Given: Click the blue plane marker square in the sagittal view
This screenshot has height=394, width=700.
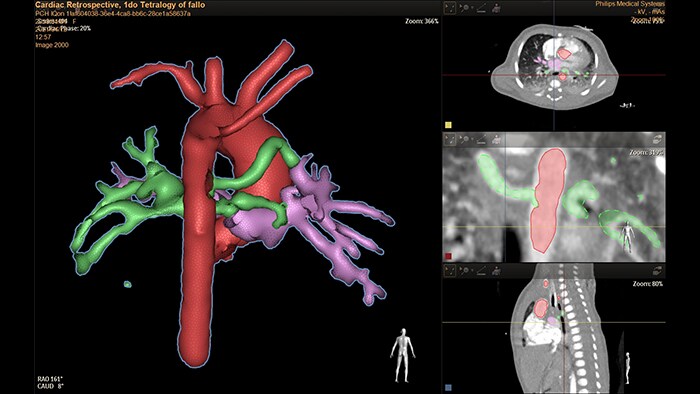Looking at the screenshot, I should point(448,388).
